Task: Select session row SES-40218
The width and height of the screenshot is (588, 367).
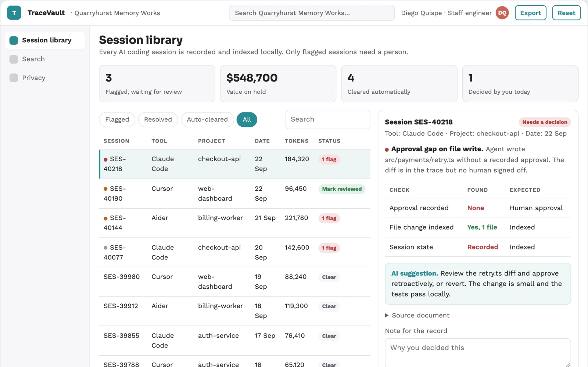Action: tap(235, 164)
